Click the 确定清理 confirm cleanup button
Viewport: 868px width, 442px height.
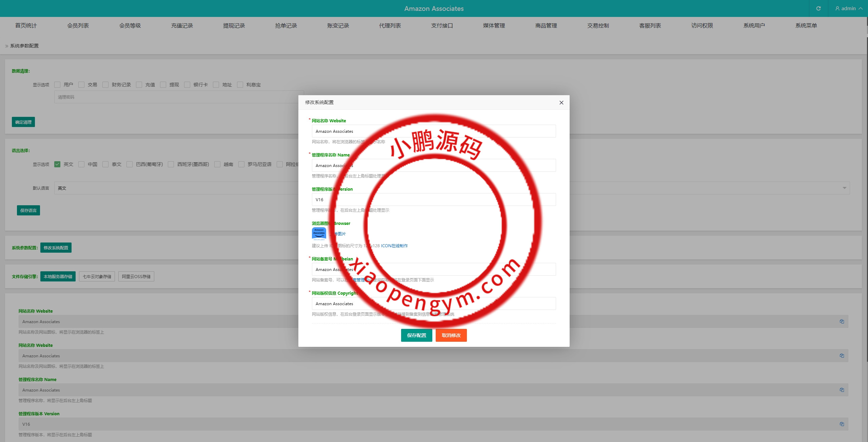(x=23, y=122)
